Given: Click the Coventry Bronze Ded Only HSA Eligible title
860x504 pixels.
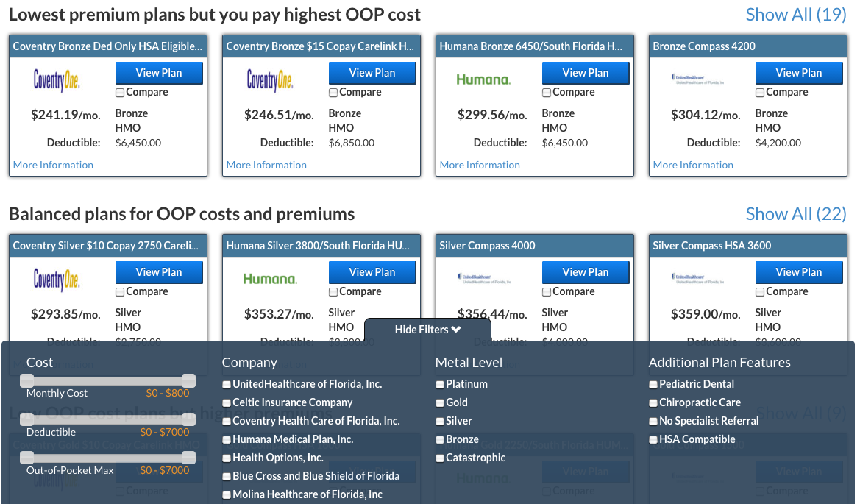Looking at the screenshot, I should [x=107, y=46].
